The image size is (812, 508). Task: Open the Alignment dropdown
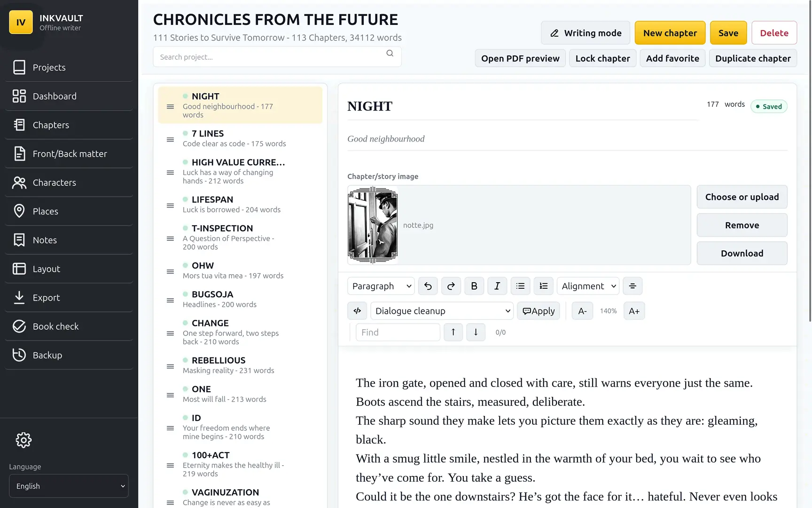click(x=588, y=286)
